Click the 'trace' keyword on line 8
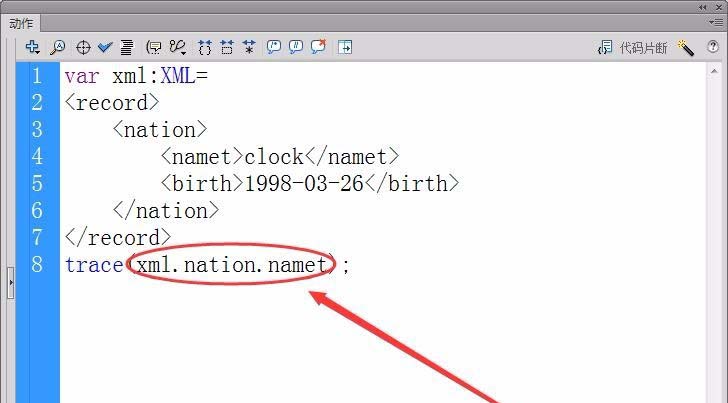 pos(94,265)
